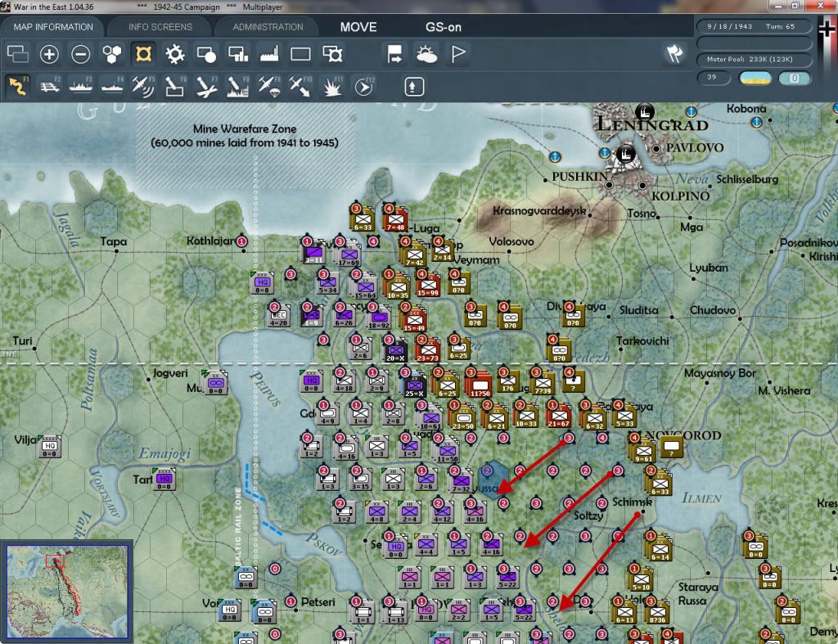Click the Kobona map label
The height and width of the screenshot is (644, 838).
[x=746, y=109]
